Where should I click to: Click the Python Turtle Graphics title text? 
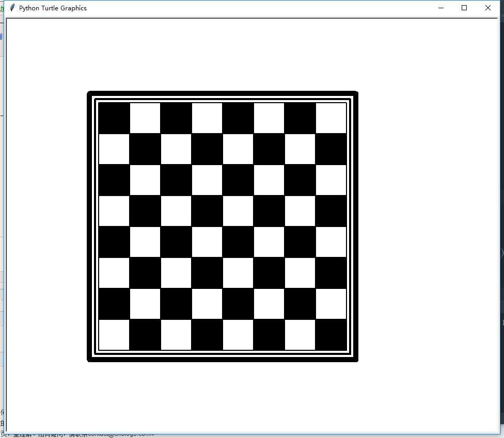[x=53, y=8]
